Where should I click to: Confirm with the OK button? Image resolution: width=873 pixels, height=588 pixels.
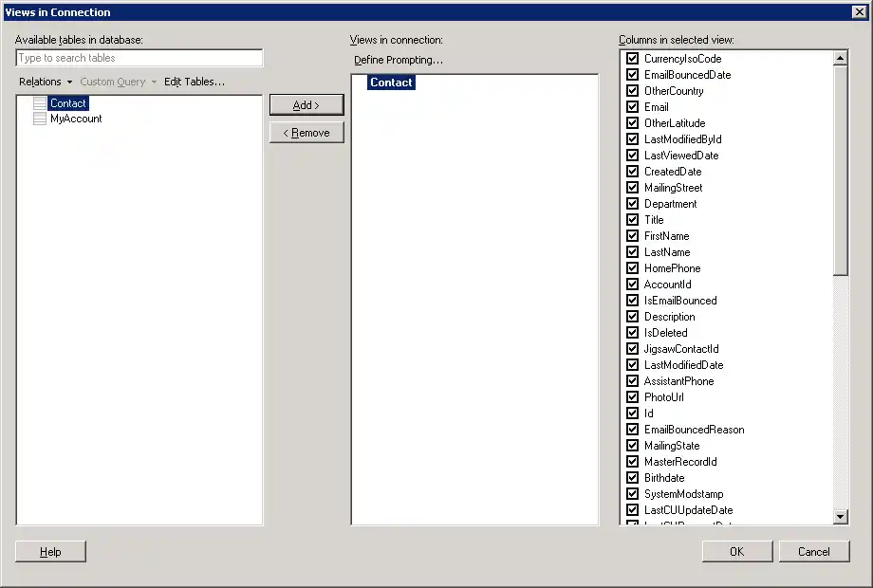(x=736, y=551)
